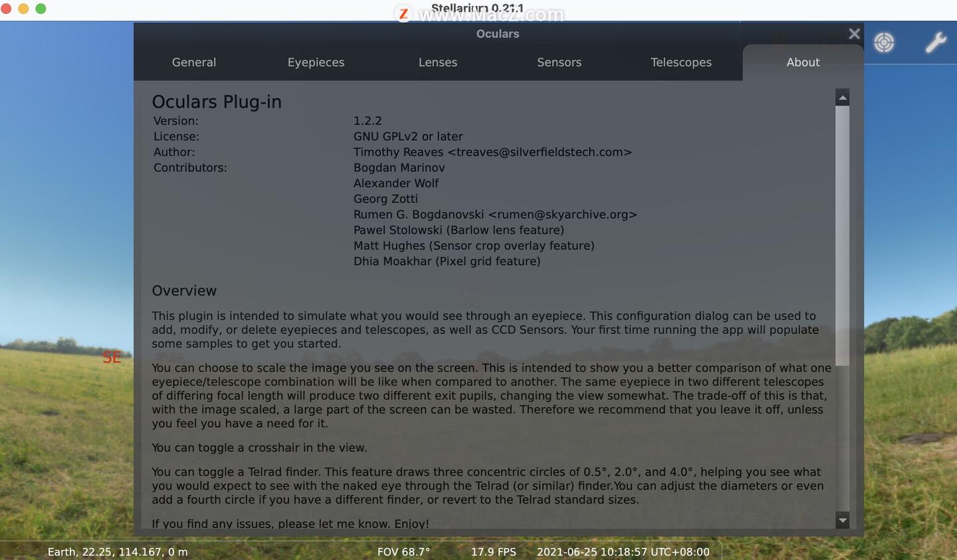Click the red macOS close window button
The height and width of the screenshot is (560, 957).
7,9
